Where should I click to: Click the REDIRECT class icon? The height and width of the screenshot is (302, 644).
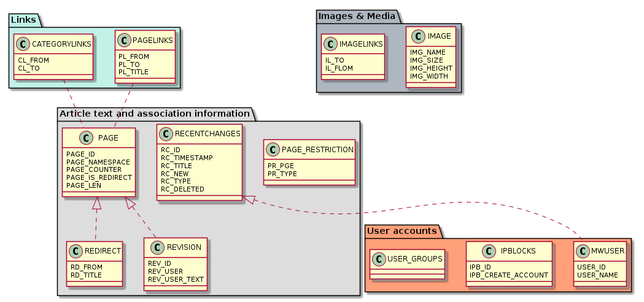click(77, 251)
